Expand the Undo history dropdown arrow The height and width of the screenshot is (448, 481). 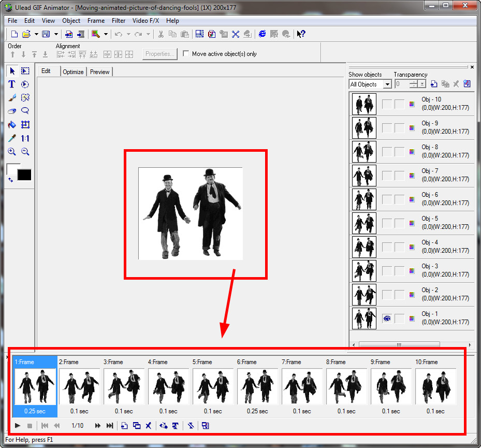pos(128,34)
